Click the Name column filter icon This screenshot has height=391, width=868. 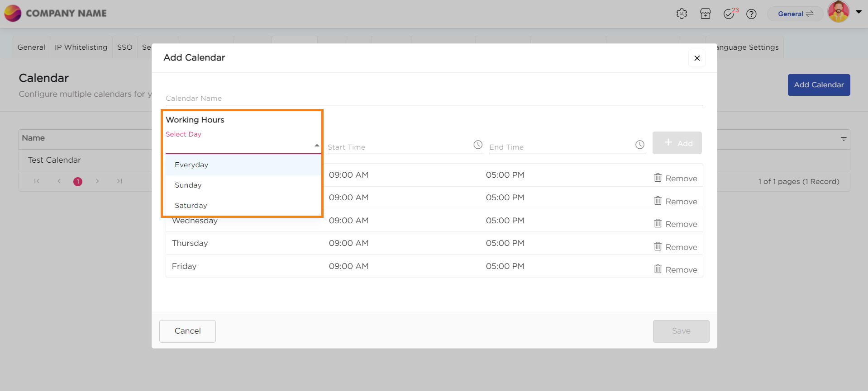click(x=844, y=139)
